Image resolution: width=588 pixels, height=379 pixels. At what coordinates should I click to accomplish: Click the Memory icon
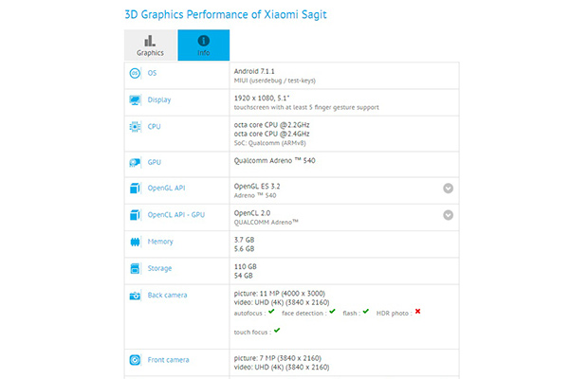pyautogui.click(x=134, y=242)
